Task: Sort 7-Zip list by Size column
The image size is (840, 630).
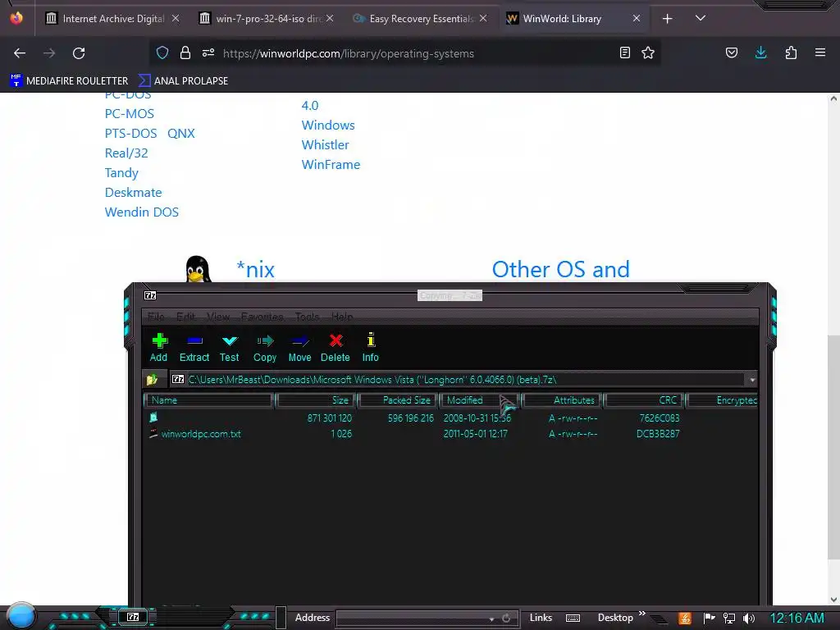Action: tap(316, 400)
